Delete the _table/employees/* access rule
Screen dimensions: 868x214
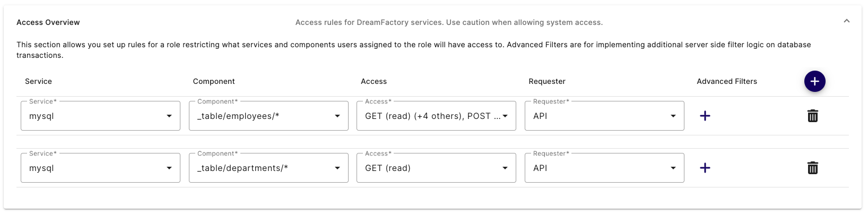click(812, 116)
